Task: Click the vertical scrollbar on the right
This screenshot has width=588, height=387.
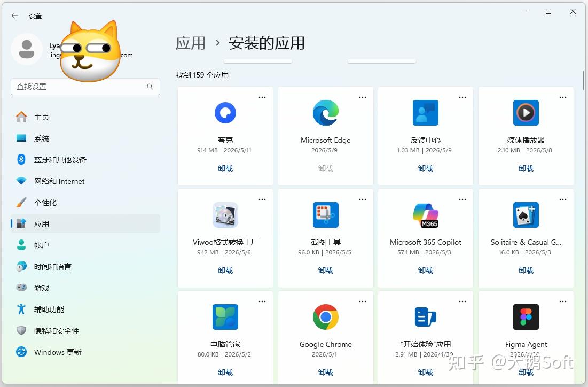Action: pos(583,80)
